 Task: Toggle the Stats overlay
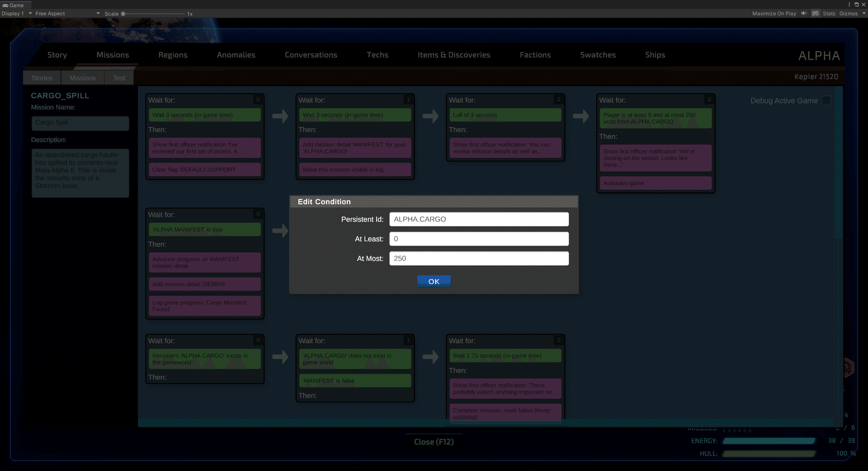click(x=829, y=14)
